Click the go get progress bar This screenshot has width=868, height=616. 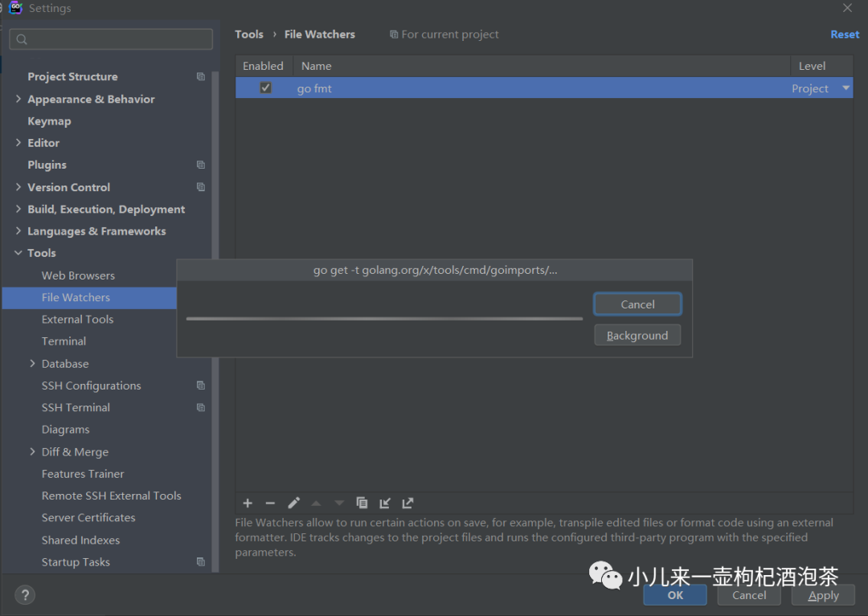[384, 319]
